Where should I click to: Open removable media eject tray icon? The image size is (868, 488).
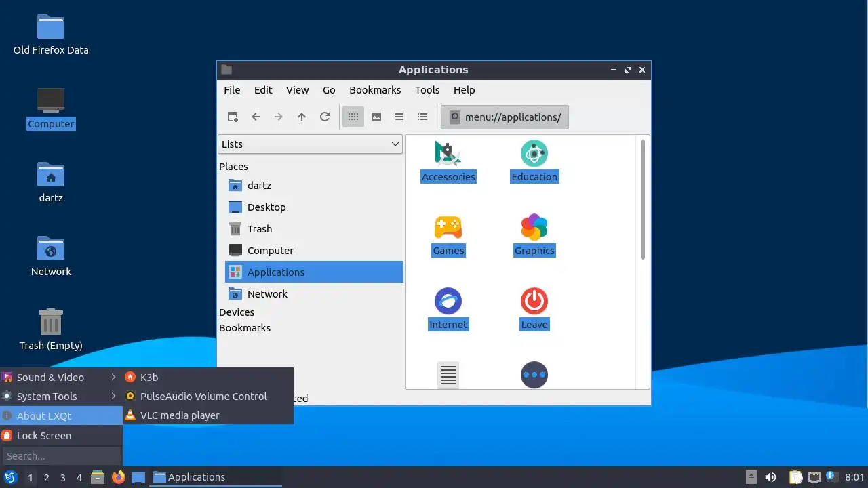(751, 477)
